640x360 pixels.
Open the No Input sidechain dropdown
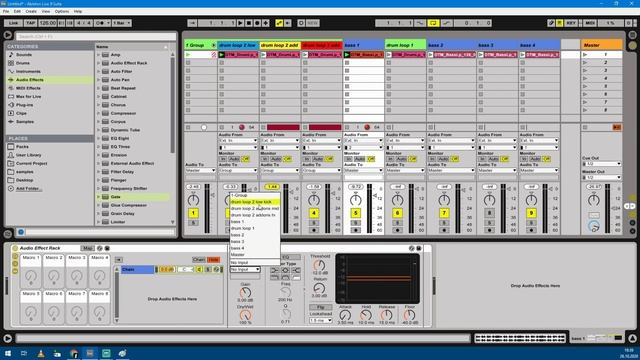(x=245, y=269)
